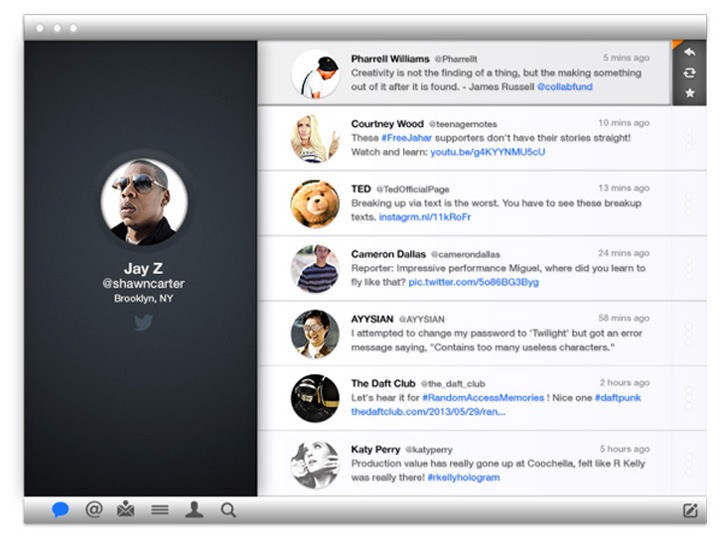Image resolution: width=720 pixels, height=540 pixels.
Task: Open Katy Perry's avatar
Action: [x=315, y=465]
